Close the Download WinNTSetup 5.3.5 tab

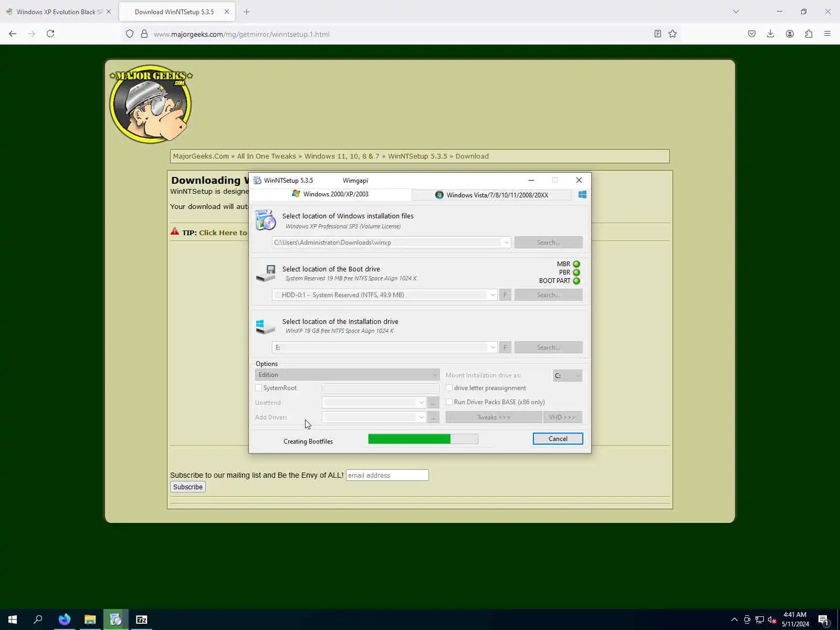pyautogui.click(x=227, y=12)
